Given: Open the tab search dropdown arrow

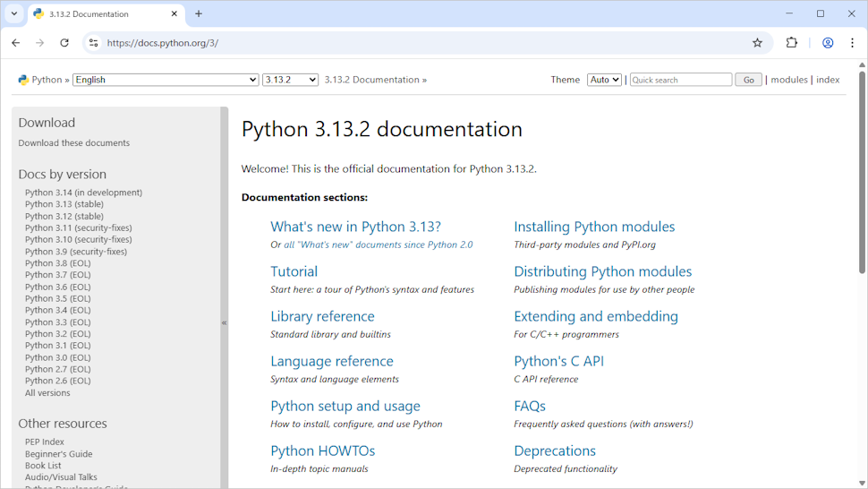Looking at the screenshot, I should 14,13.
